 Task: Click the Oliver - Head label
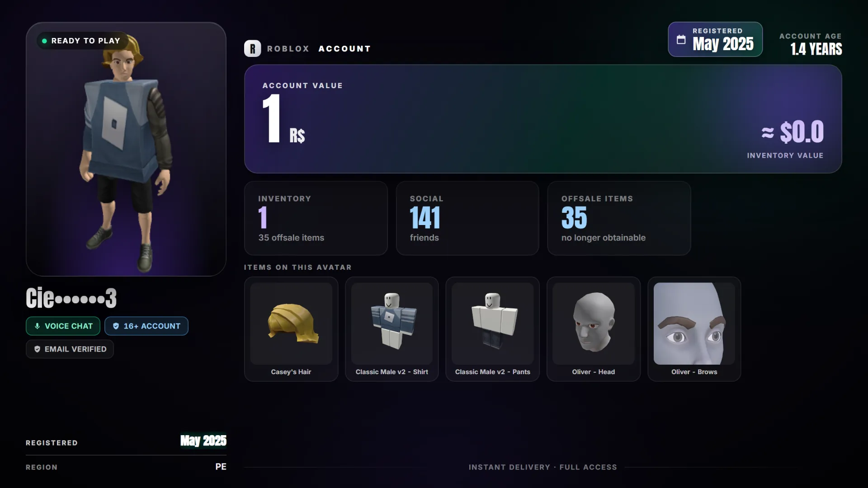[594, 372]
